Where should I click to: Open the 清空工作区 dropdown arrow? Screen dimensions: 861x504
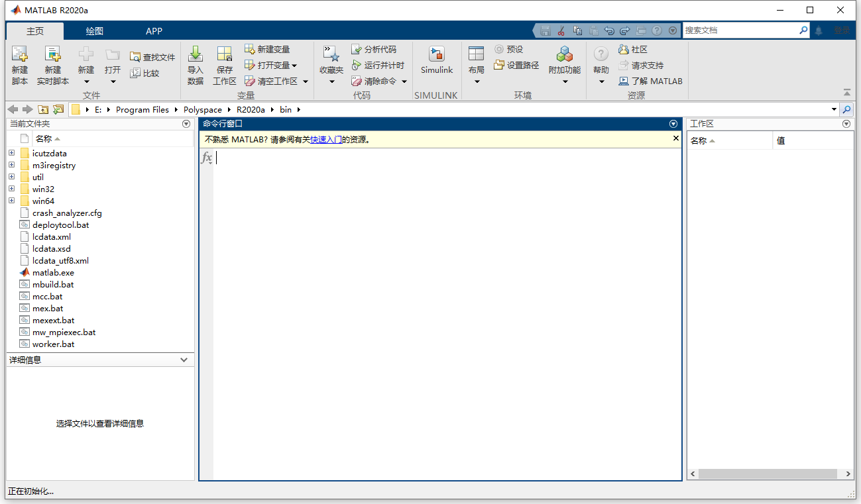pyautogui.click(x=306, y=81)
